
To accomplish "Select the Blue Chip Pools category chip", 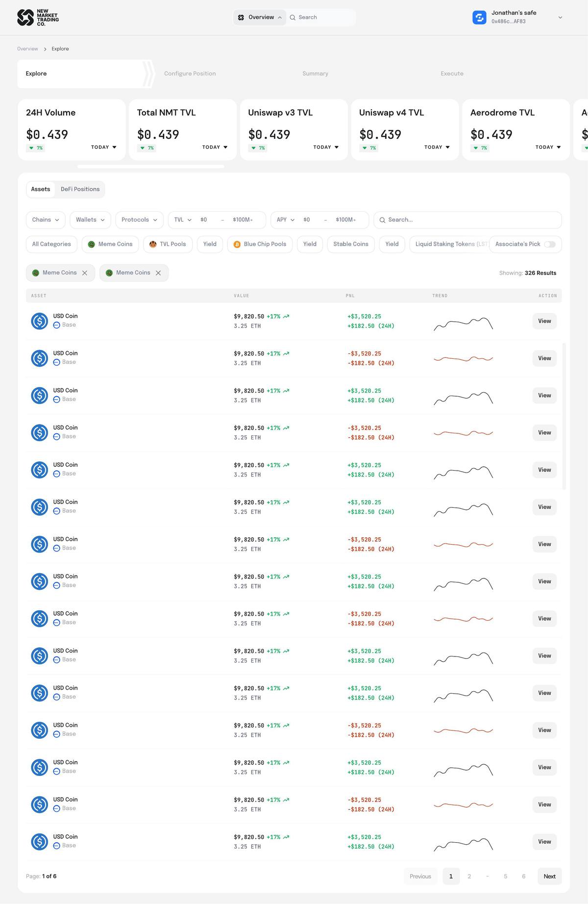I will tap(260, 244).
